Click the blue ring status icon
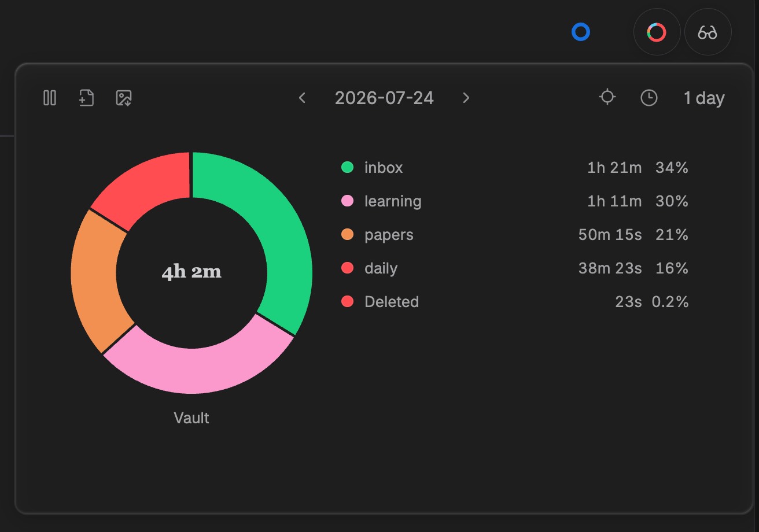Image resolution: width=759 pixels, height=532 pixels. [581, 32]
